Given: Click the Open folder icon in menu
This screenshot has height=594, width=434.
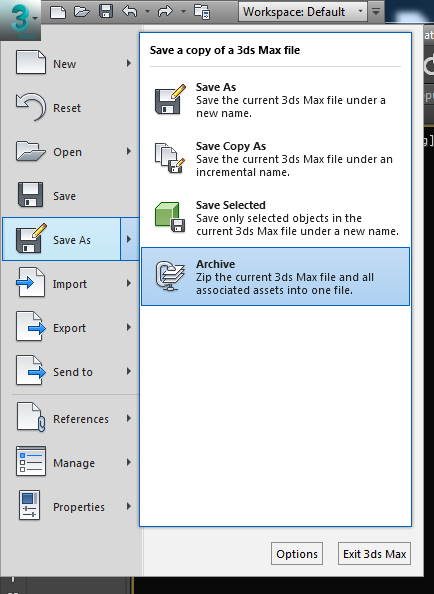Looking at the screenshot, I should [x=31, y=151].
